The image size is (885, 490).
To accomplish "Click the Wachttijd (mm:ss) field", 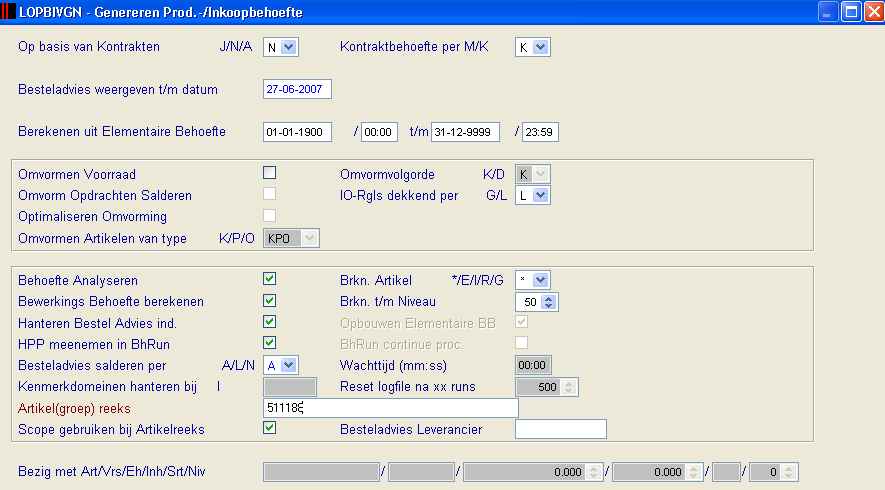I will coord(533,365).
